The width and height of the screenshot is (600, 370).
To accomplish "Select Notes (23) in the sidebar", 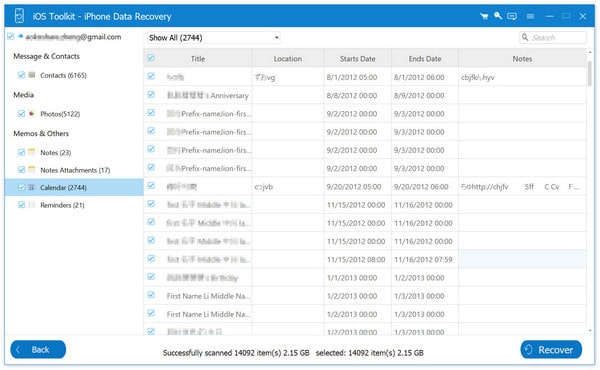I will (x=55, y=152).
